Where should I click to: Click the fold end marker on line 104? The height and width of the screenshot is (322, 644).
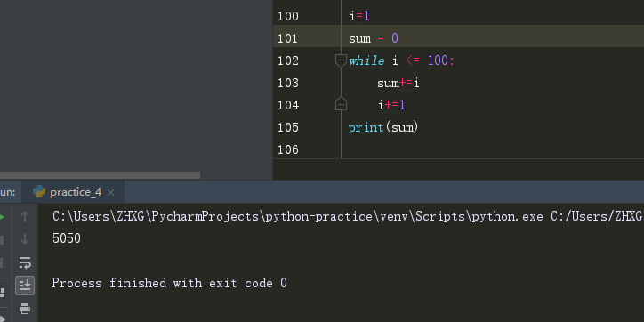341,104
